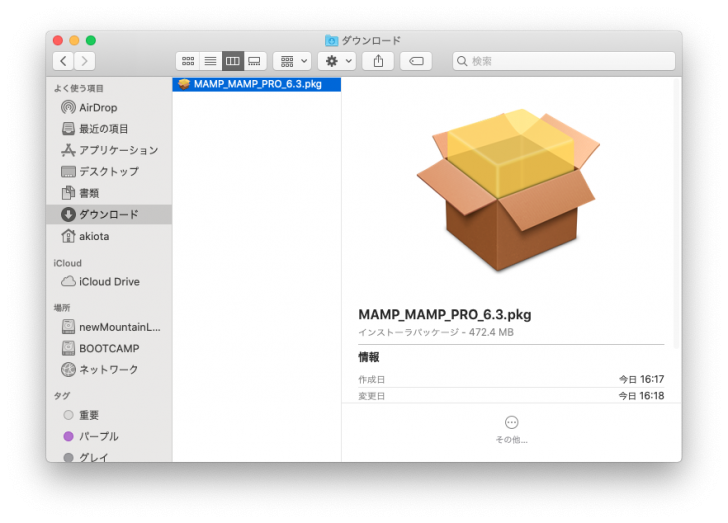Select the BOOTCAMP volume

[108, 348]
